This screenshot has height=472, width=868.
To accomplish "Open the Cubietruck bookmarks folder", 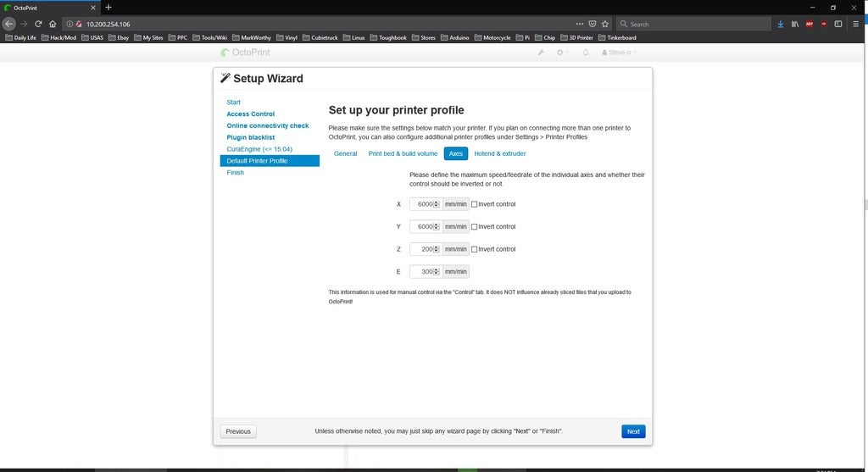I will pos(320,37).
